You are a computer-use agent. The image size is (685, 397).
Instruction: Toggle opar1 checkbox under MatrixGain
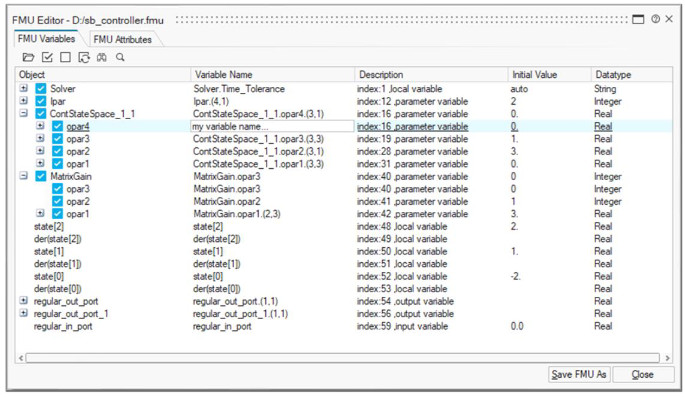click(57, 214)
